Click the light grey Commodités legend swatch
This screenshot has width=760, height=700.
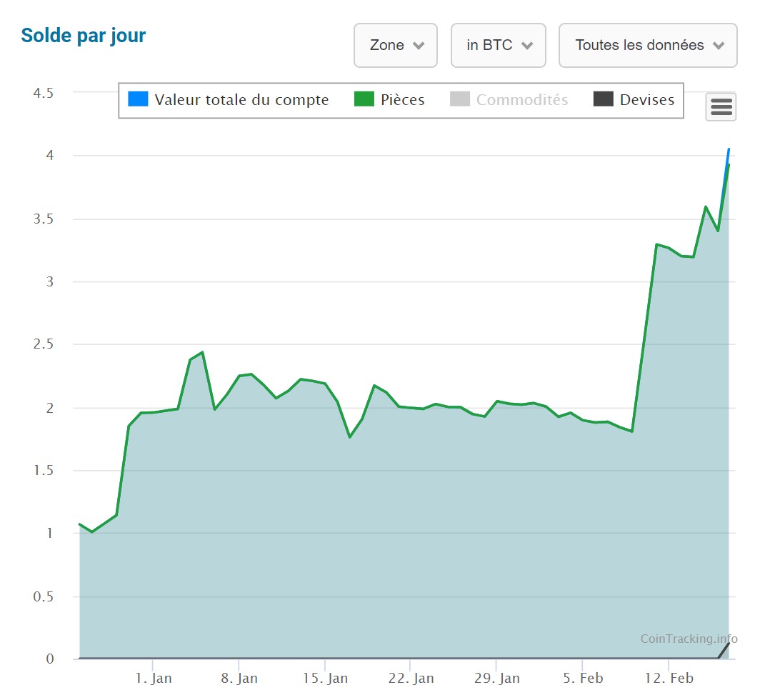click(460, 99)
